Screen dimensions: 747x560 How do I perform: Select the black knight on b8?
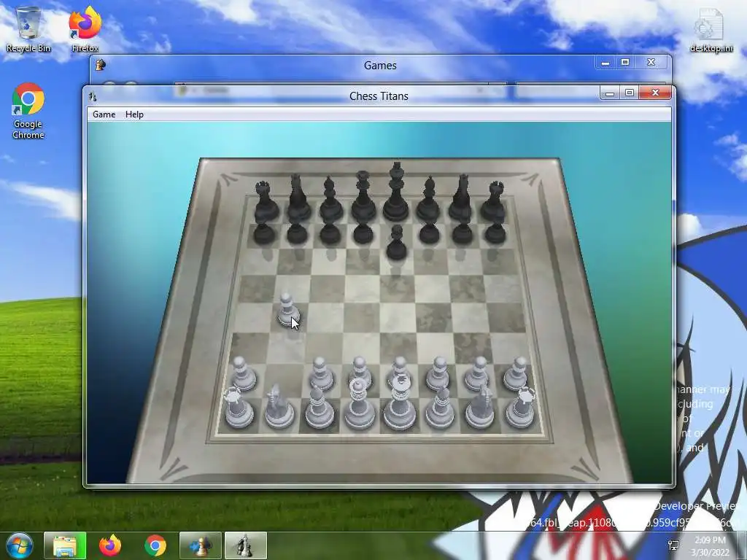point(298,197)
